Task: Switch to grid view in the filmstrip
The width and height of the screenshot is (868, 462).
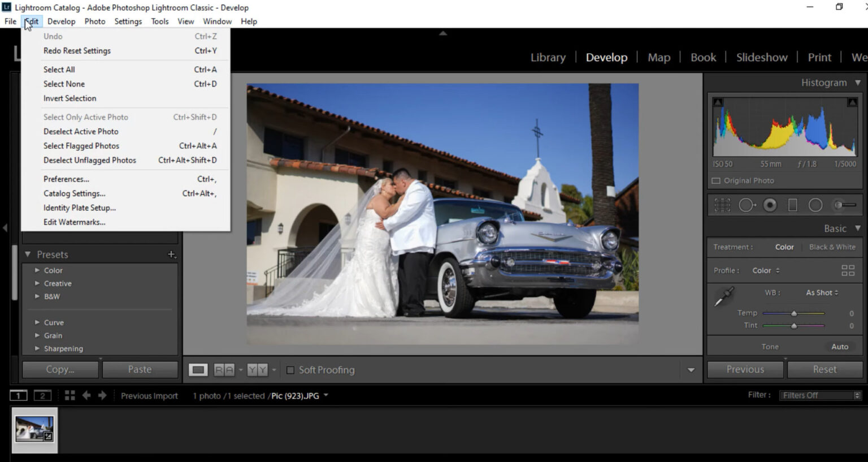Action: click(x=70, y=395)
